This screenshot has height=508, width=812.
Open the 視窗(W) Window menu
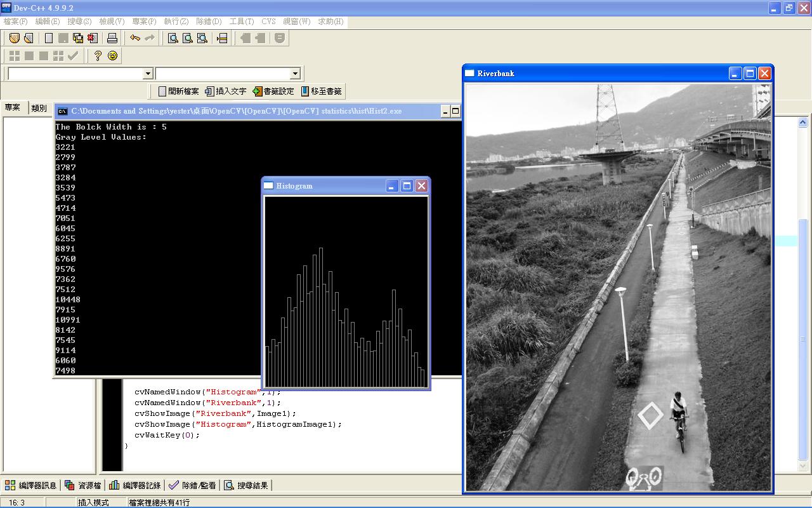pyautogui.click(x=297, y=22)
